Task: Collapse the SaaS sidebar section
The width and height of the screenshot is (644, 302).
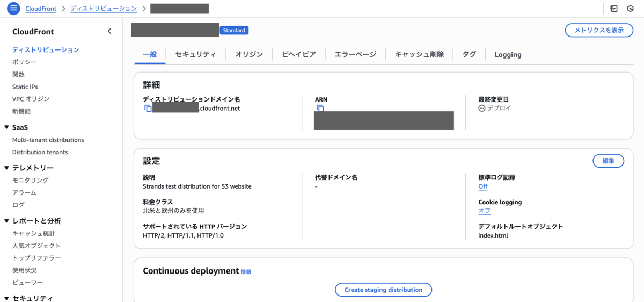Action: (x=6, y=127)
